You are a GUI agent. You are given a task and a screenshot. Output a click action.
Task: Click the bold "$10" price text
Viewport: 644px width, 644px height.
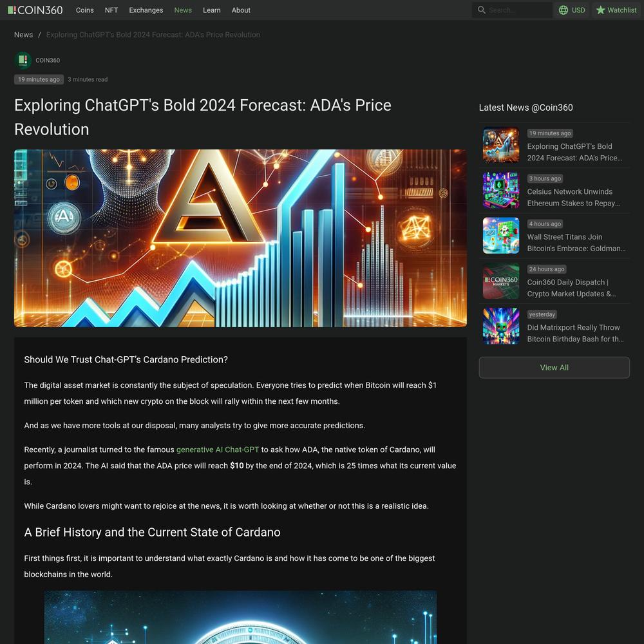pos(236,466)
